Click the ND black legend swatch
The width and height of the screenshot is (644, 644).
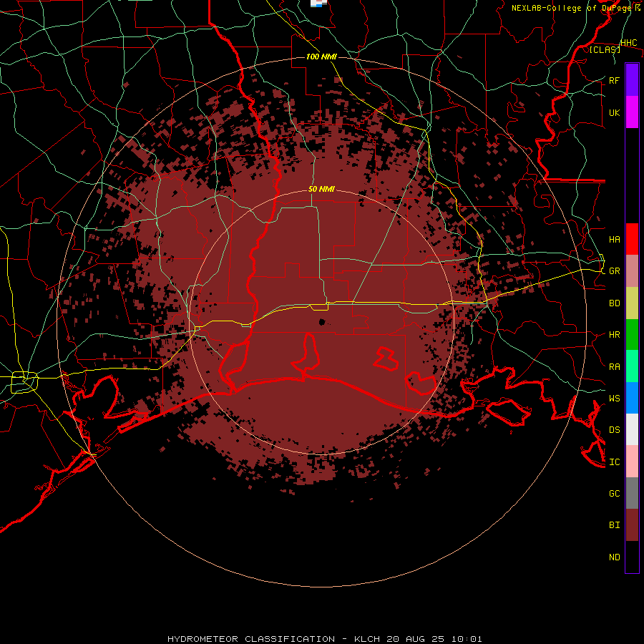click(632, 557)
